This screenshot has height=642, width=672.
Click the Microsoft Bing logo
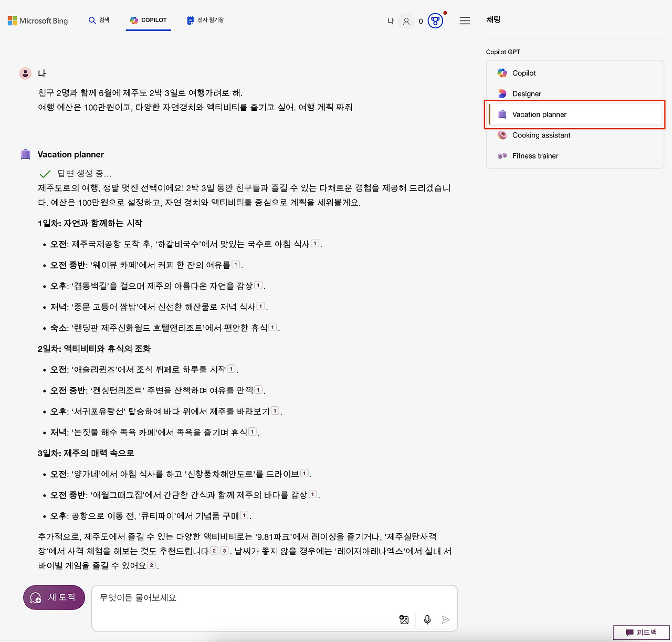37,20
